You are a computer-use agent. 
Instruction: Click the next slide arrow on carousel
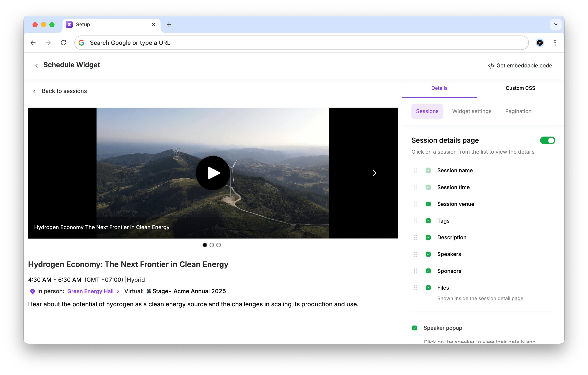point(374,173)
